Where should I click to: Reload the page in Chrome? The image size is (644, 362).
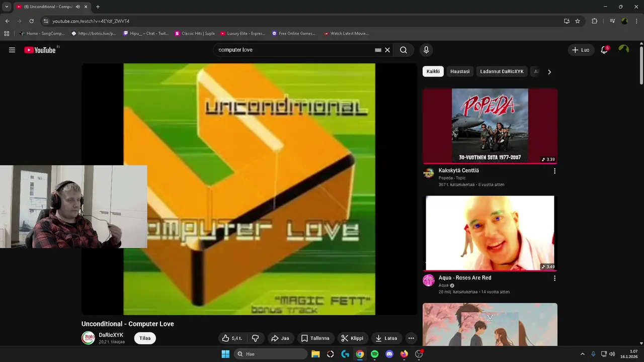pos(31,21)
